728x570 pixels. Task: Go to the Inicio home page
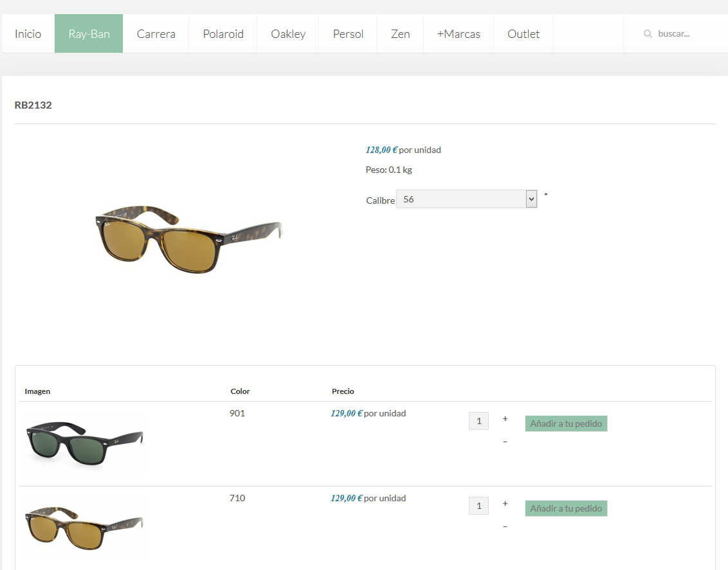click(28, 34)
